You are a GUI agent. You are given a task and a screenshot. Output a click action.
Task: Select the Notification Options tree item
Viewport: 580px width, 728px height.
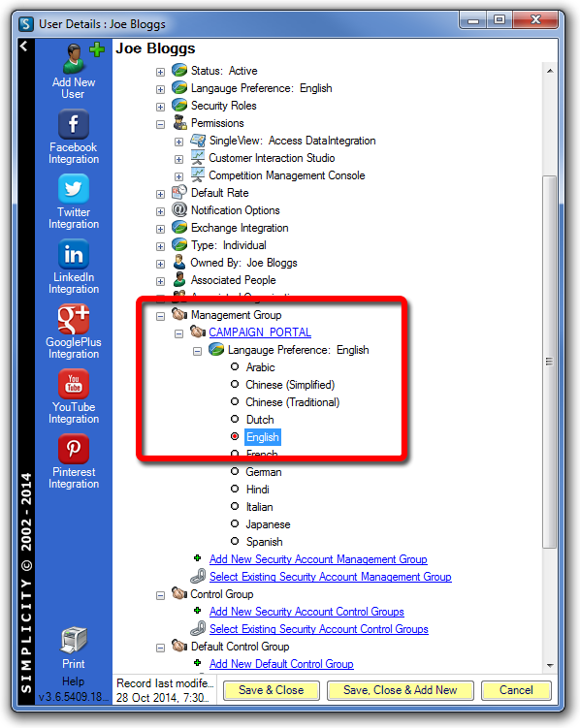tap(235, 210)
